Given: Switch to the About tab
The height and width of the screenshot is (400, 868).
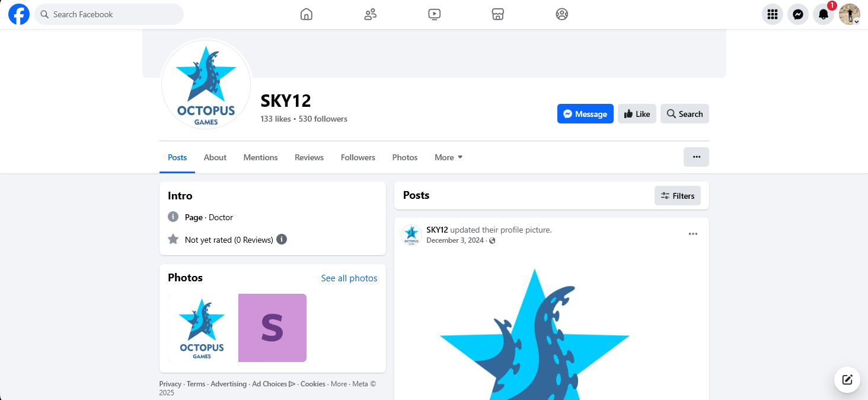Looking at the screenshot, I should tap(215, 157).
